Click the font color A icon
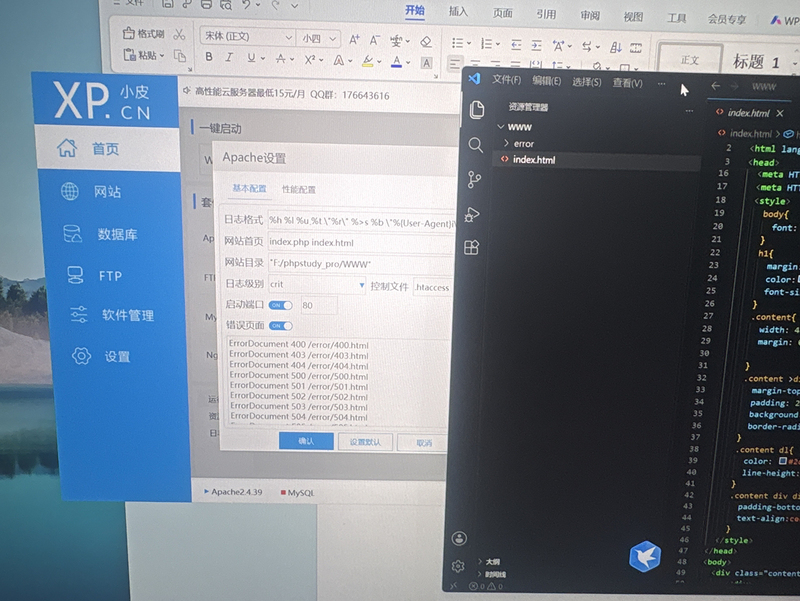This screenshot has width=800, height=601. (x=396, y=62)
